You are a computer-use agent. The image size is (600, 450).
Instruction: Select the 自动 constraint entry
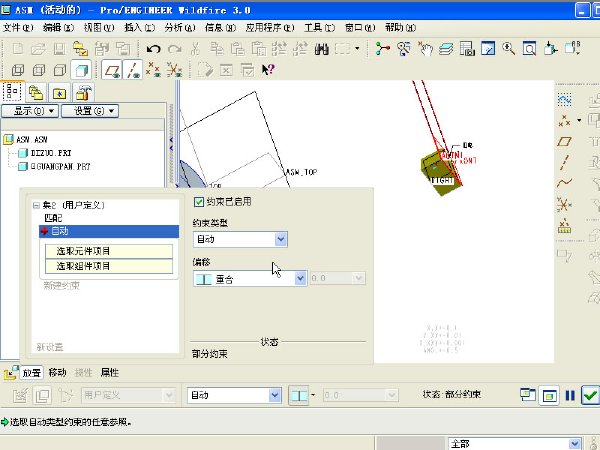point(109,231)
